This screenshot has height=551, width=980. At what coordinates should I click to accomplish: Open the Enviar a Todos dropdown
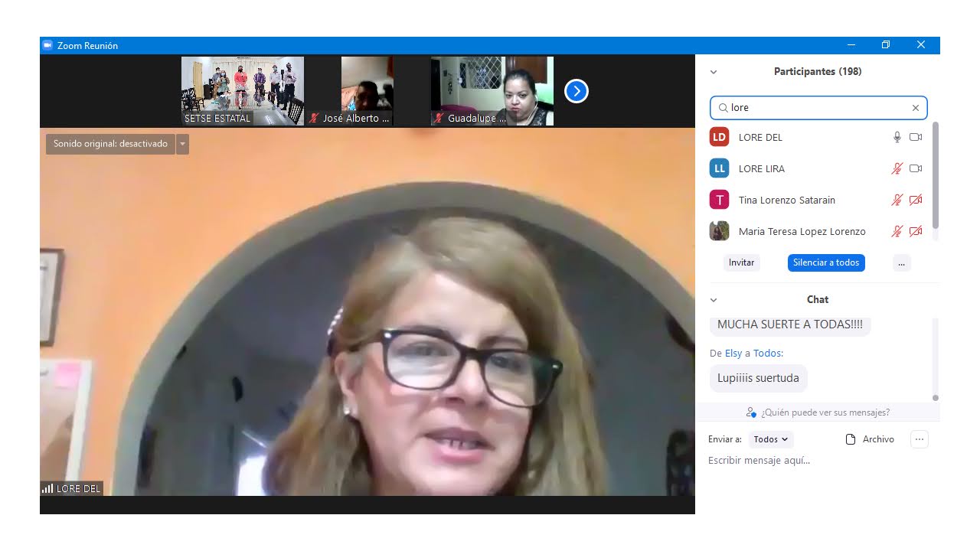[x=770, y=439]
